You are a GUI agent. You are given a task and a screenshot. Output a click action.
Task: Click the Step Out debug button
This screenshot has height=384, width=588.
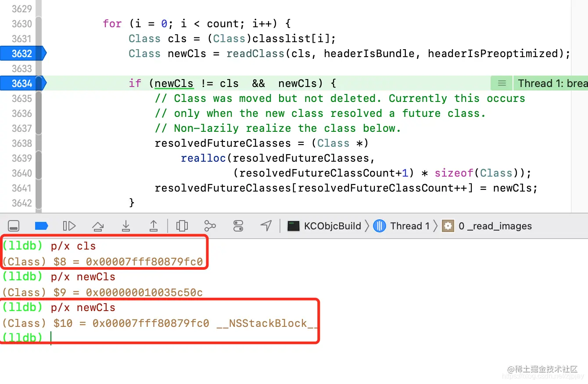tap(153, 226)
